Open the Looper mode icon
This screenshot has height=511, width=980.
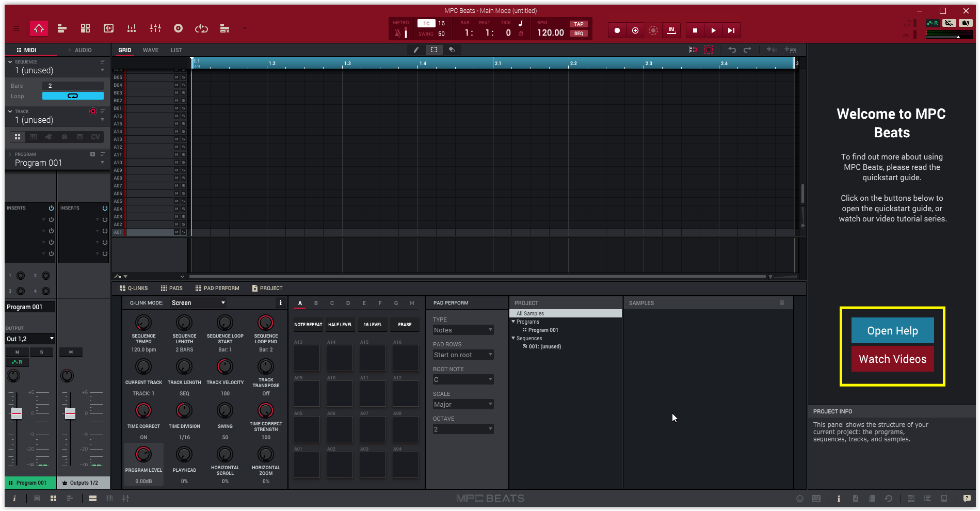tap(201, 28)
